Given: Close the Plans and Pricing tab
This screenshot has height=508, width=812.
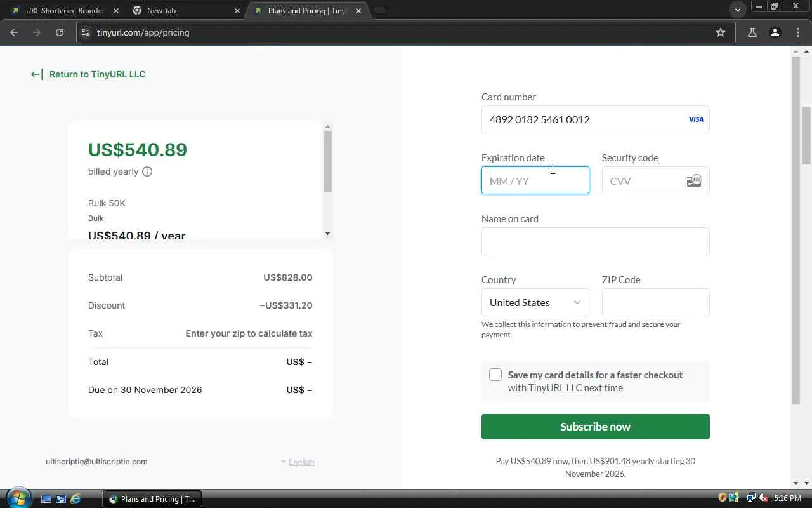Looking at the screenshot, I should (358, 11).
